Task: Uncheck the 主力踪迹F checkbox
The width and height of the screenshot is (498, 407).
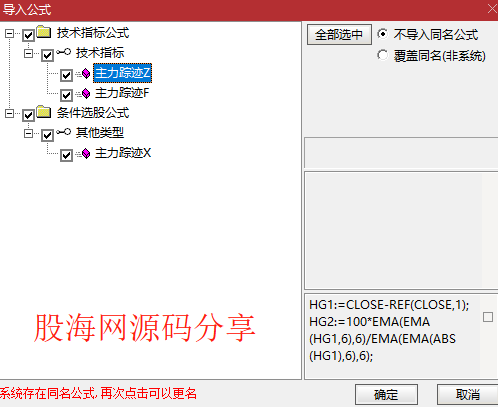Action: 66,95
